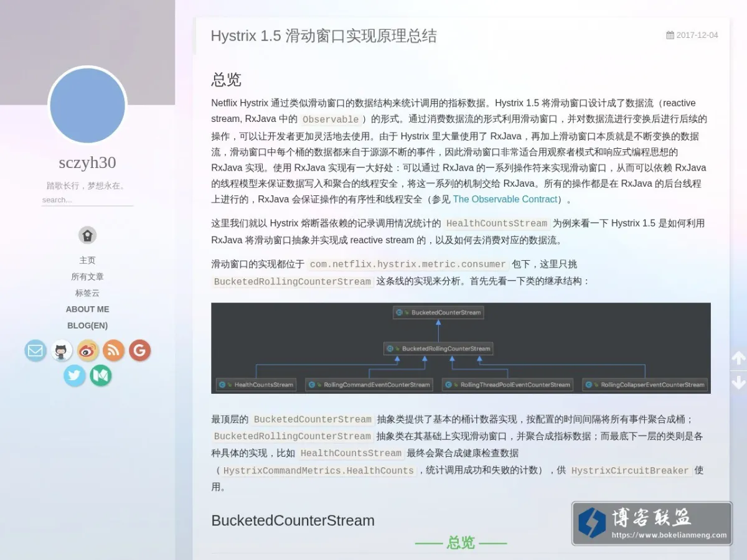
Task: Open the green Medium icon
Action: [101, 376]
